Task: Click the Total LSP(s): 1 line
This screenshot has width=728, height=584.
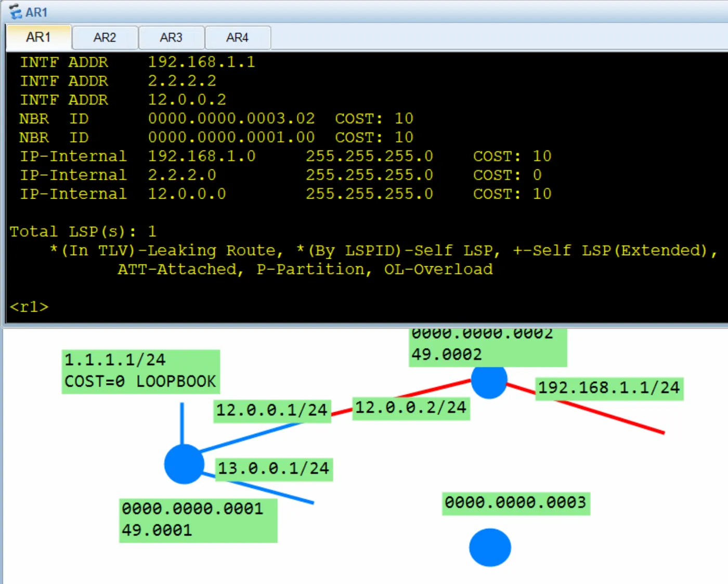Action: pos(83,231)
